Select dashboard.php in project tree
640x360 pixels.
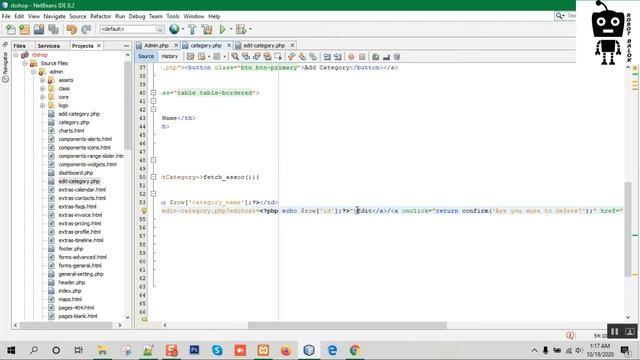click(x=76, y=173)
